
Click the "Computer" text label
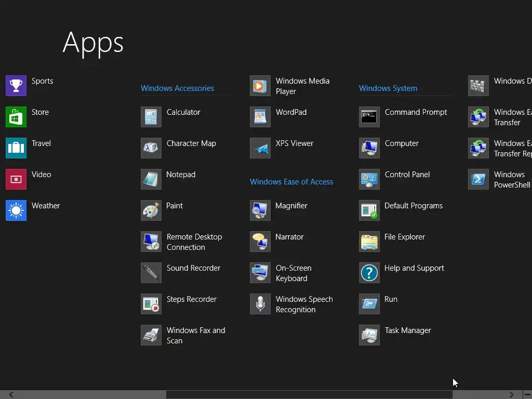402,143
